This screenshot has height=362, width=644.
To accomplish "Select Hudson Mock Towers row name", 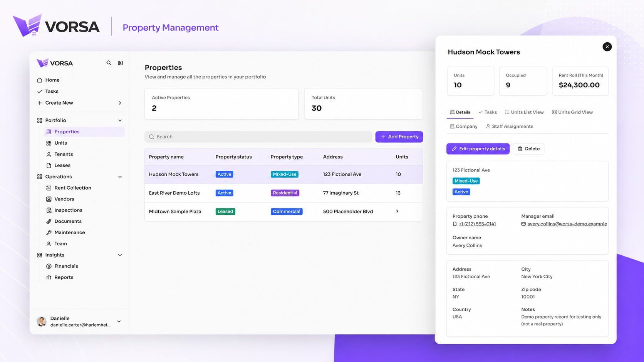I will pyautogui.click(x=174, y=174).
